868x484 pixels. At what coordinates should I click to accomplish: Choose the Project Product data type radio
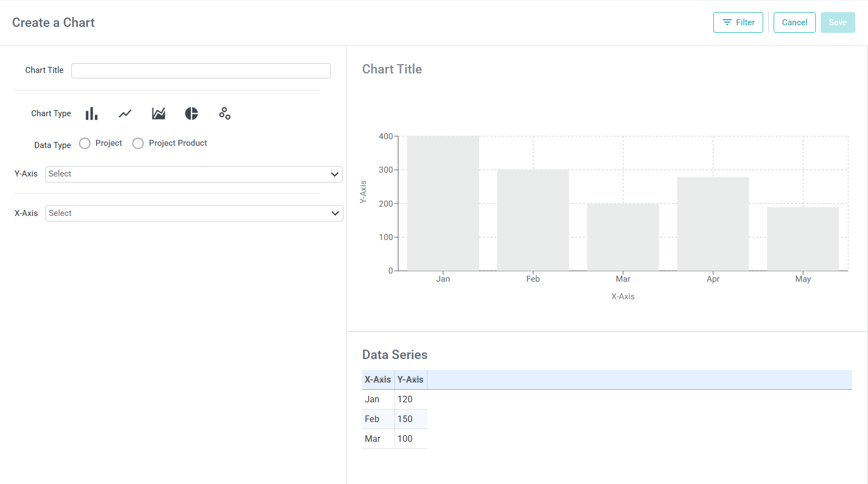(138, 143)
